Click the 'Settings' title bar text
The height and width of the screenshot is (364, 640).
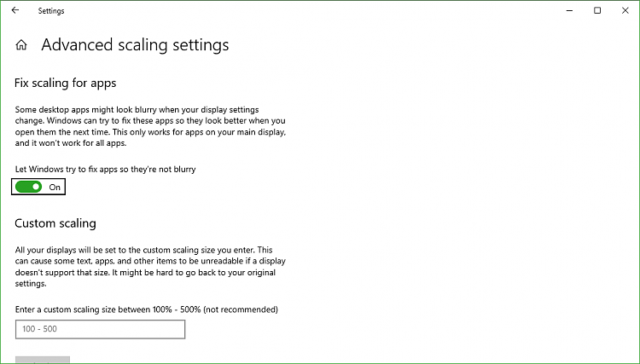[x=51, y=11]
